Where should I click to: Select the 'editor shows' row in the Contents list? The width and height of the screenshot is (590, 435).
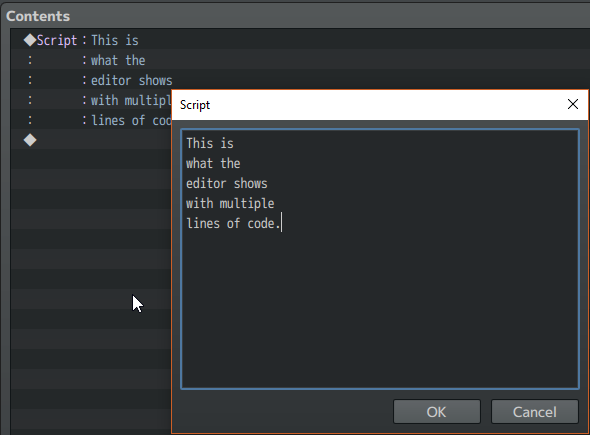point(91,80)
